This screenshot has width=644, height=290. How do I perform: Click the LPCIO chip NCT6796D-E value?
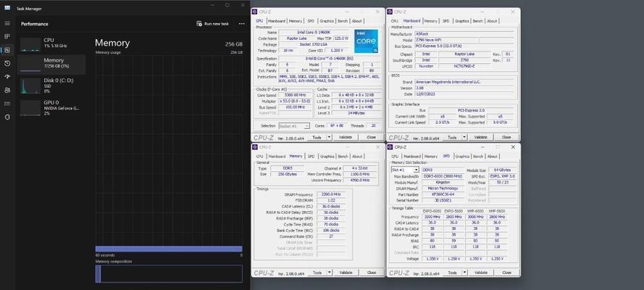464,66
